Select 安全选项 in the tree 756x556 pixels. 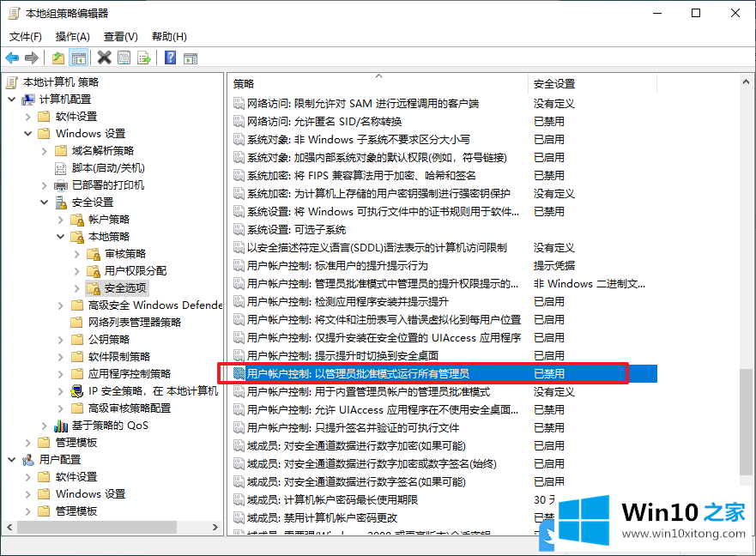[x=125, y=288]
